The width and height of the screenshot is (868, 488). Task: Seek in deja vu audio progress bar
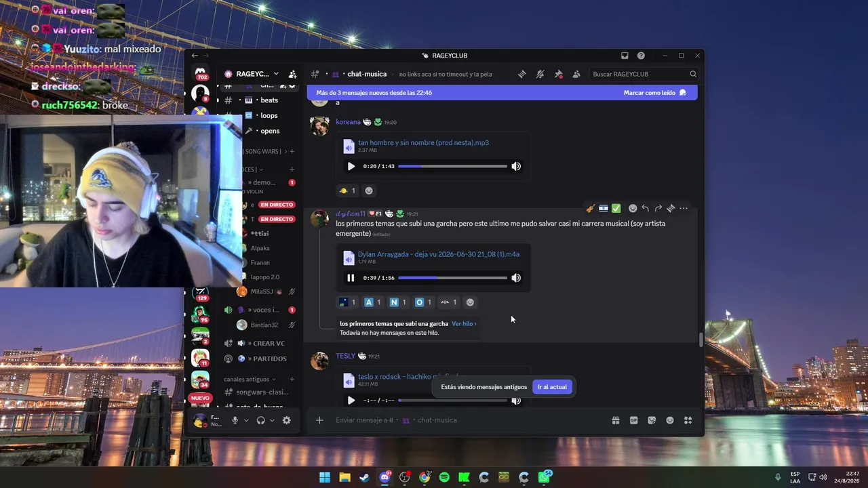point(452,278)
